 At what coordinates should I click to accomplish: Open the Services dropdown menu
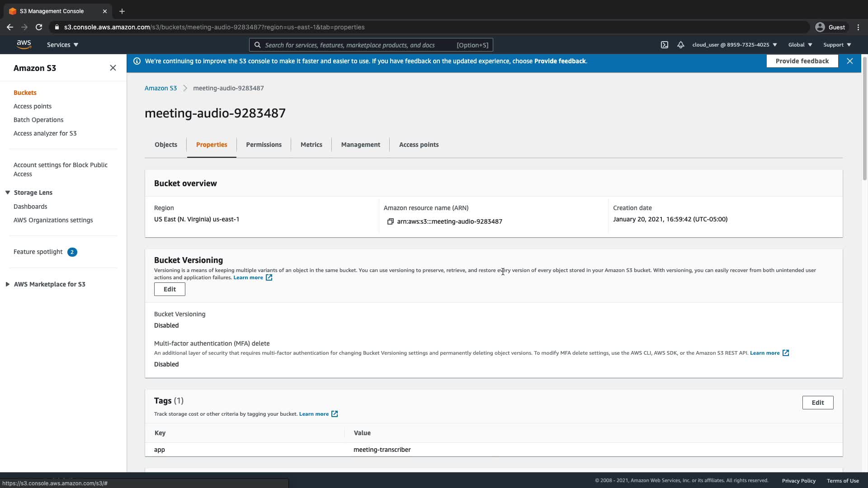tap(62, 45)
